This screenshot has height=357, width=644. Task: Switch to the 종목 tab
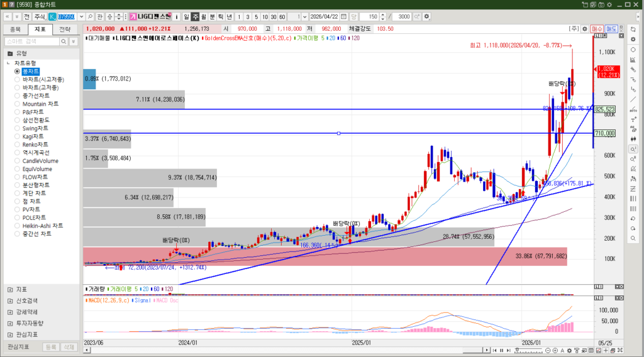16,29
